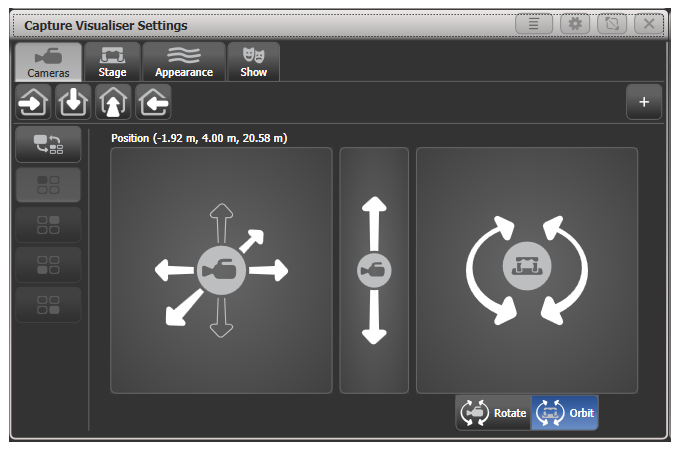Click the camera horizontal move pad
680x450 pixels.
click(222, 271)
